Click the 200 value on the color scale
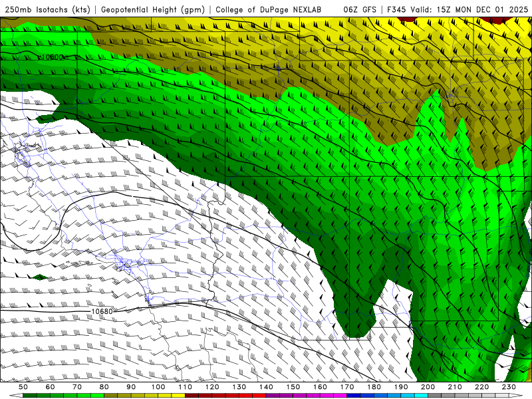This screenshot has width=532, height=399. coord(428,387)
